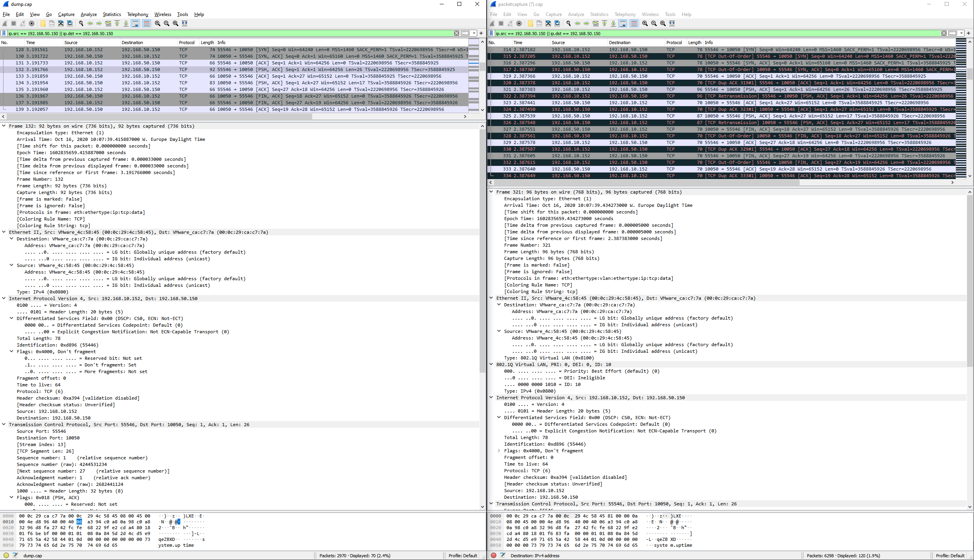Clear the display filter in packetcapture (7).cap
This screenshot has width=974, height=560.
click(x=944, y=34)
